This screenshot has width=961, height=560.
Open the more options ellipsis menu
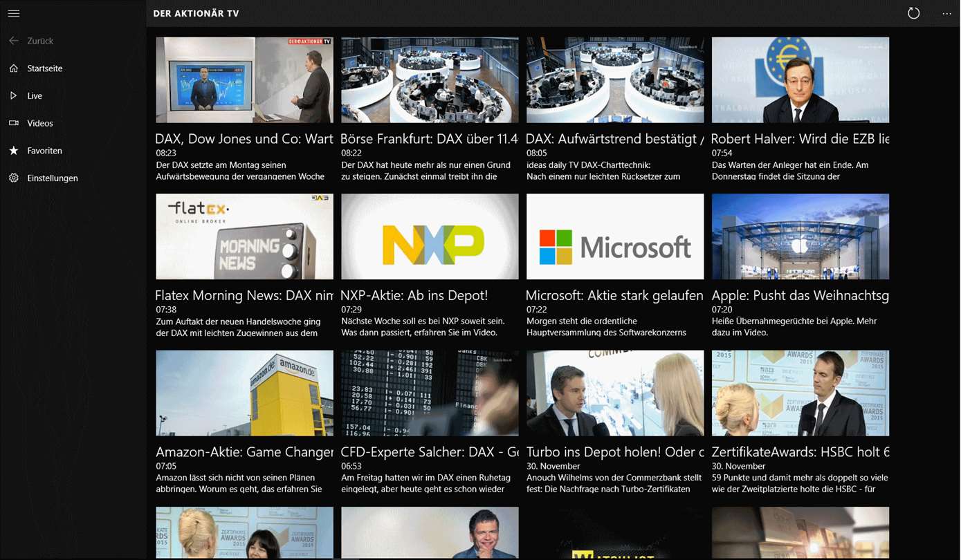[x=946, y=13]
